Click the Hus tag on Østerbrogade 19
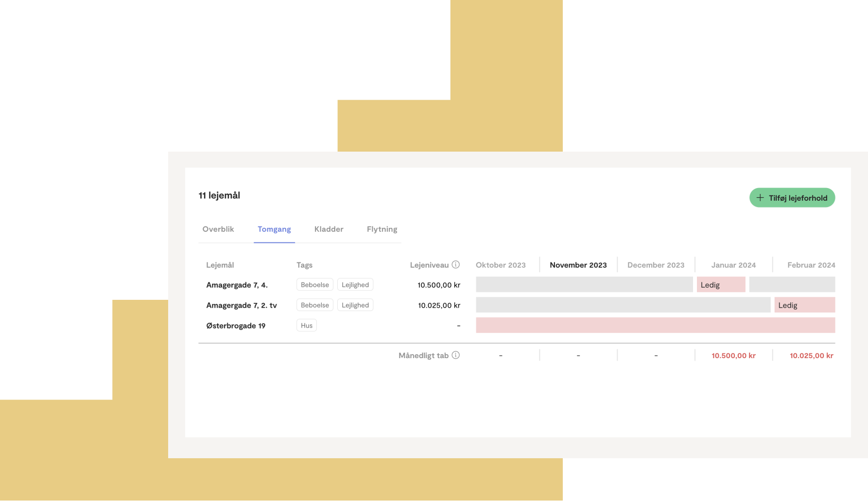 [x=307, y=326]
